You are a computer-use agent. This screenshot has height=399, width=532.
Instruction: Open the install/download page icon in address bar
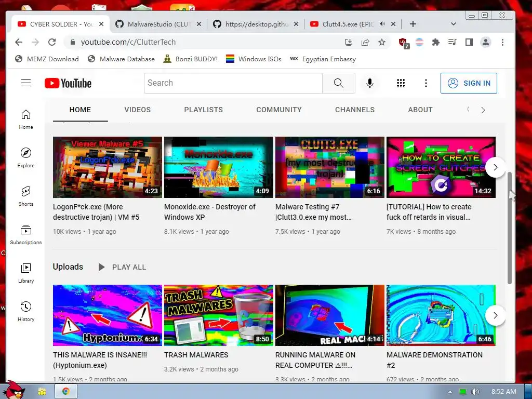coord(349,42)
